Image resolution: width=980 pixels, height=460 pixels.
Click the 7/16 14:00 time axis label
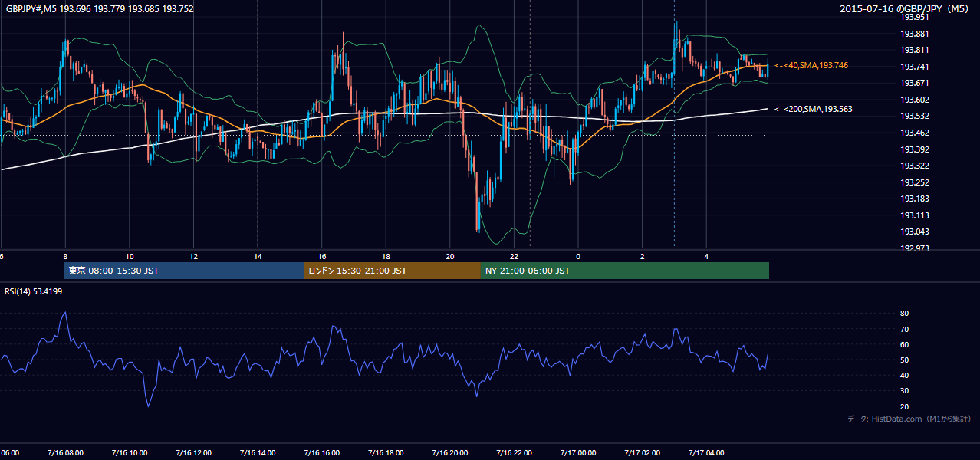click(258, 453)
